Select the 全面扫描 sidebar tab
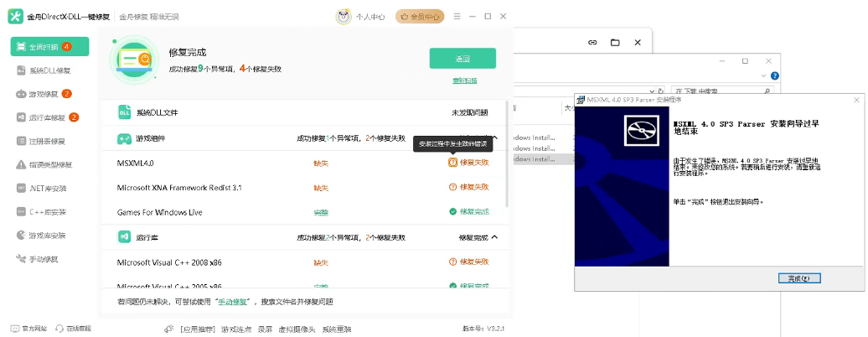This screenshot has height=337, width=868. point(49,47)
